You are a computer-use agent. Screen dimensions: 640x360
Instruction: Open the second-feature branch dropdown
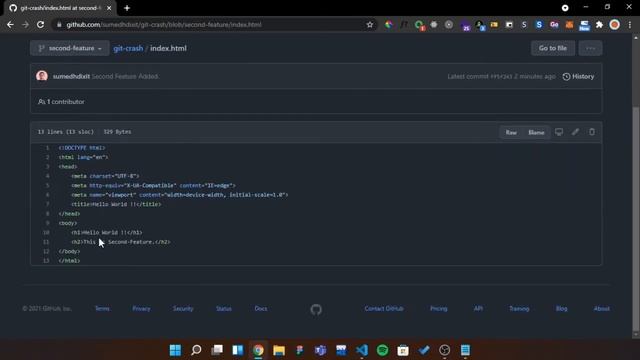pyautogui.click(x=69, y=48)
